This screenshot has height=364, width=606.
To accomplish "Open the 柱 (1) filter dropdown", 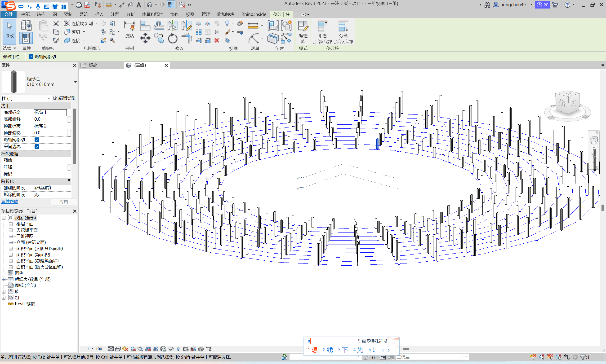I will click(x=49, y=98).
